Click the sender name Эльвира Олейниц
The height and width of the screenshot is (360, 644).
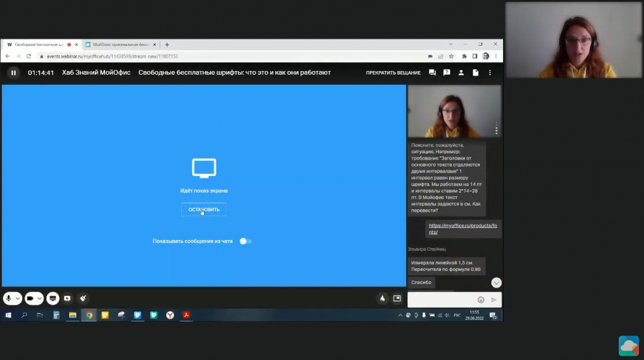(x=427, y=249)
